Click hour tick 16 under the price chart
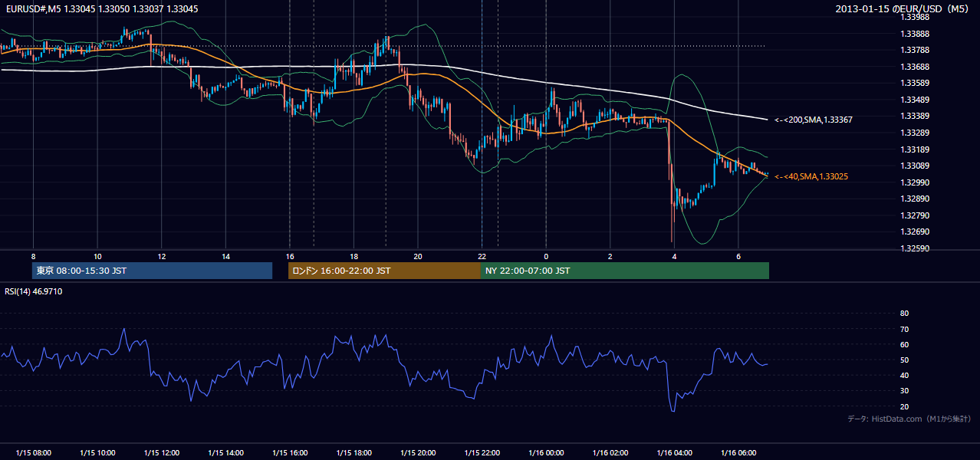The height and width of the screenshot is (460, 980). point(289,256)
